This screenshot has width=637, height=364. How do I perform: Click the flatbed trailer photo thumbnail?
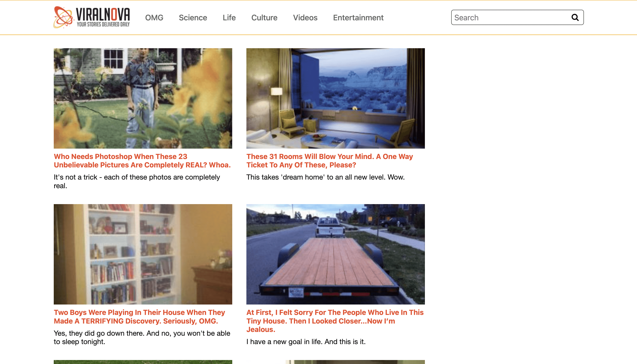pos(335,254)
